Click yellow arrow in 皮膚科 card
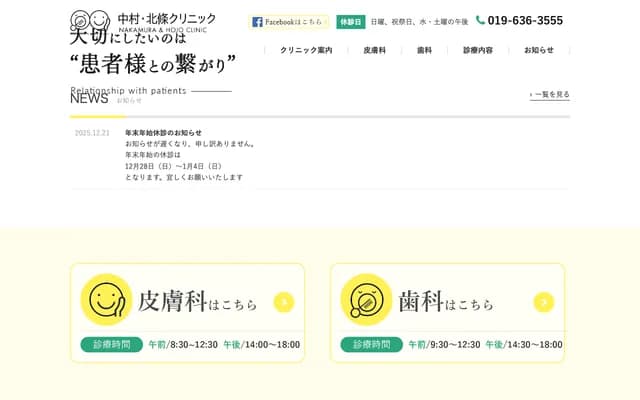Screen dimensions: 640x400 [283, 302]
